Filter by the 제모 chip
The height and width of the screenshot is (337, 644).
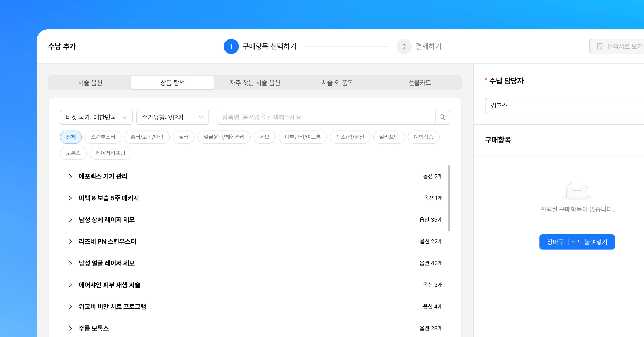[264, 137]
